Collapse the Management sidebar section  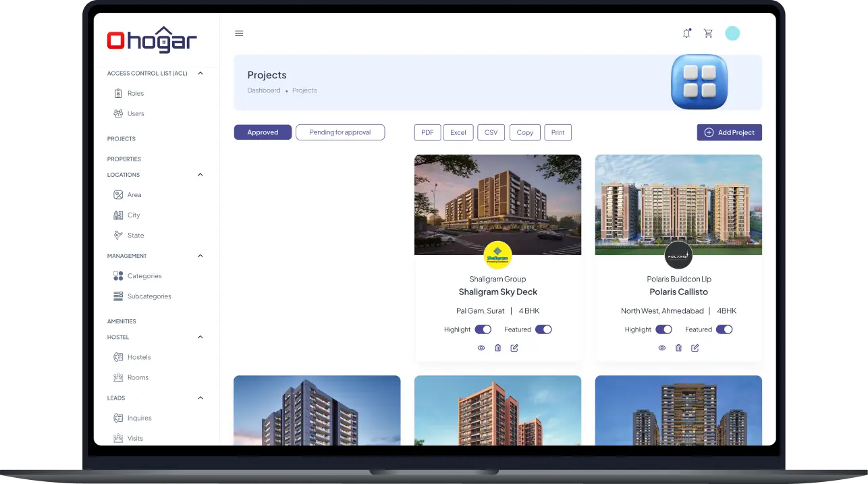pyautogui.click(x=200, y=256)
